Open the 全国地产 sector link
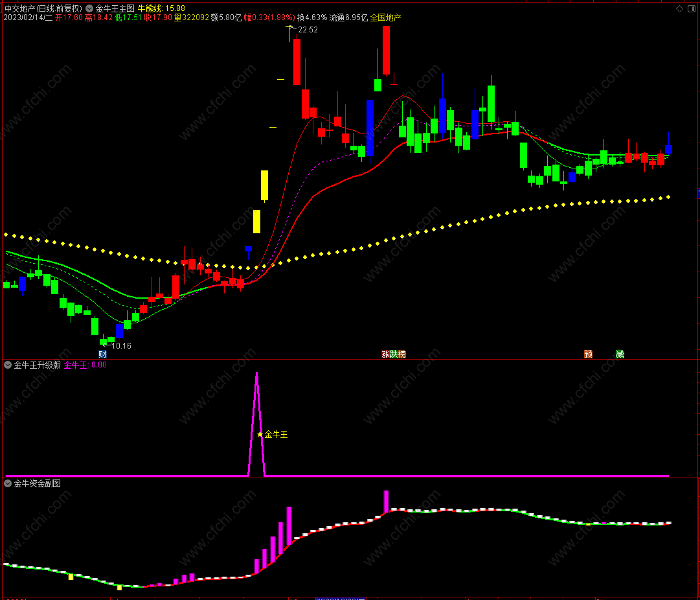The image size is (700, 600). 386,17
